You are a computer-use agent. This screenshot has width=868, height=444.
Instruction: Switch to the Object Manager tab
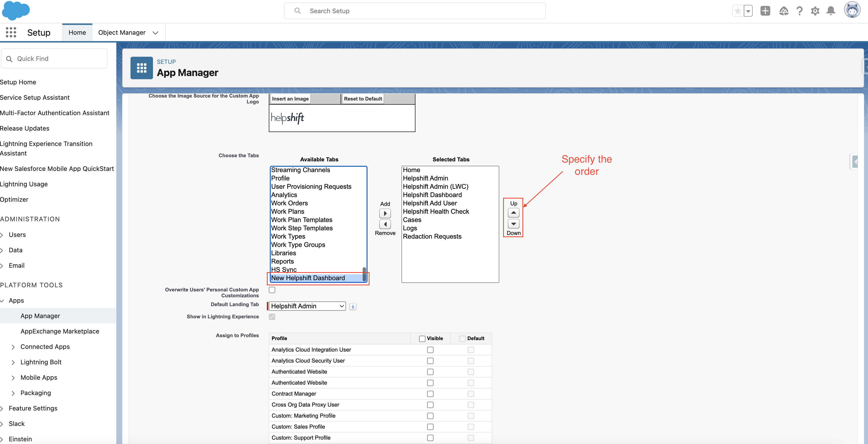pos(122,33)
